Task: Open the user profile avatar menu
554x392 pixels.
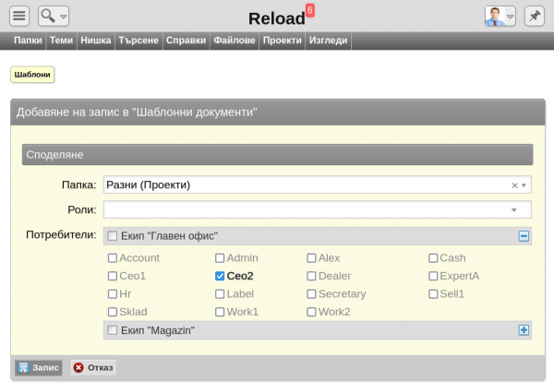Action: point(500,16)
